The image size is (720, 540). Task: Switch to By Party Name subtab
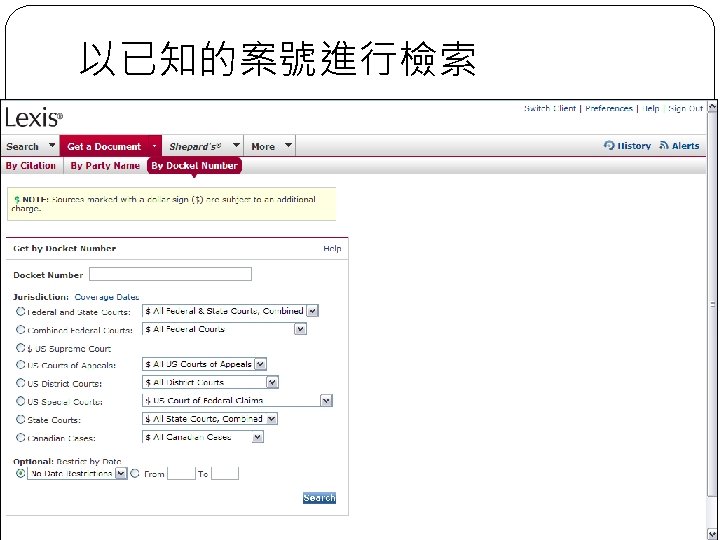pyautogui.click(x=105, y=166)
